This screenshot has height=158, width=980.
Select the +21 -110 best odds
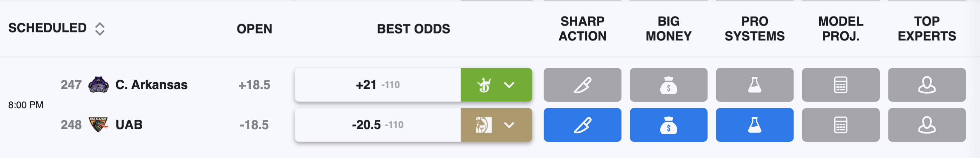click(x=378, y=85)
